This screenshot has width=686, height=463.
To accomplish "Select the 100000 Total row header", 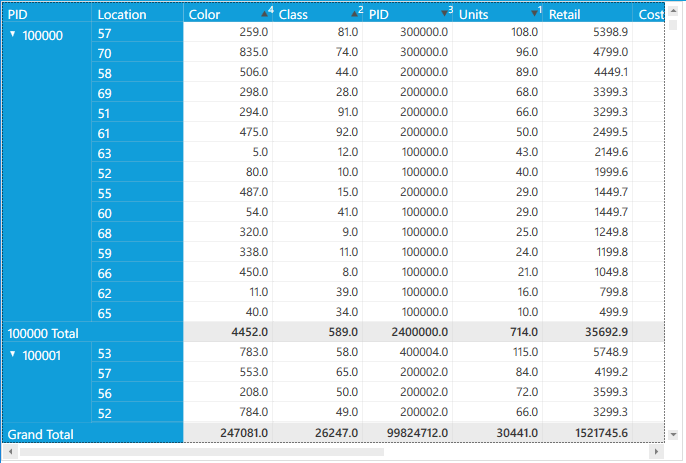I will (43, 332).
